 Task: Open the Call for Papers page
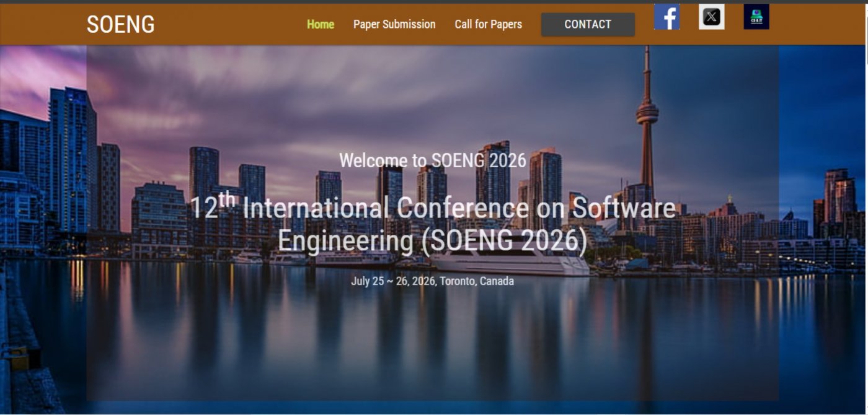pyautogui.click(x=488, y=25)
